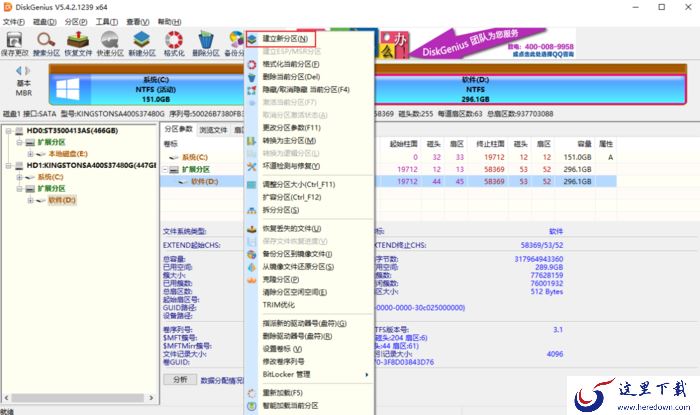Click the tree scrollbar left arrow
Image resolution: width=700 pixels, height=415 pixels.
(x=6, y=398)
